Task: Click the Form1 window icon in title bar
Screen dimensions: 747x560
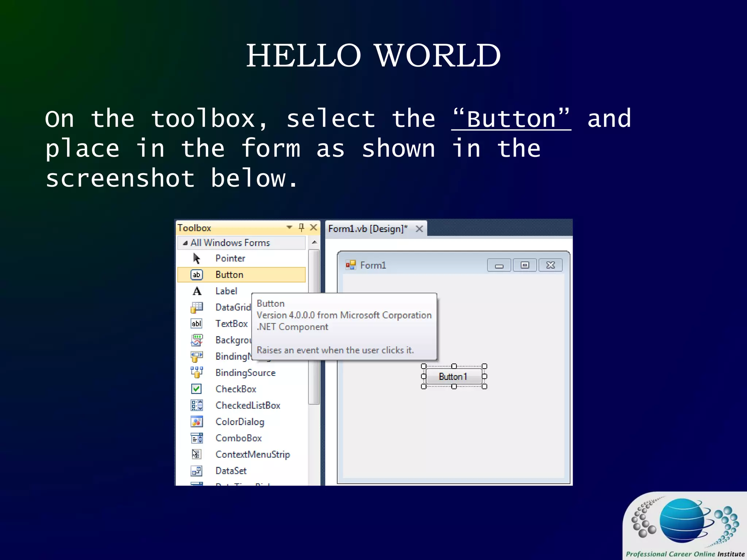Action: (x=351, y=265)
